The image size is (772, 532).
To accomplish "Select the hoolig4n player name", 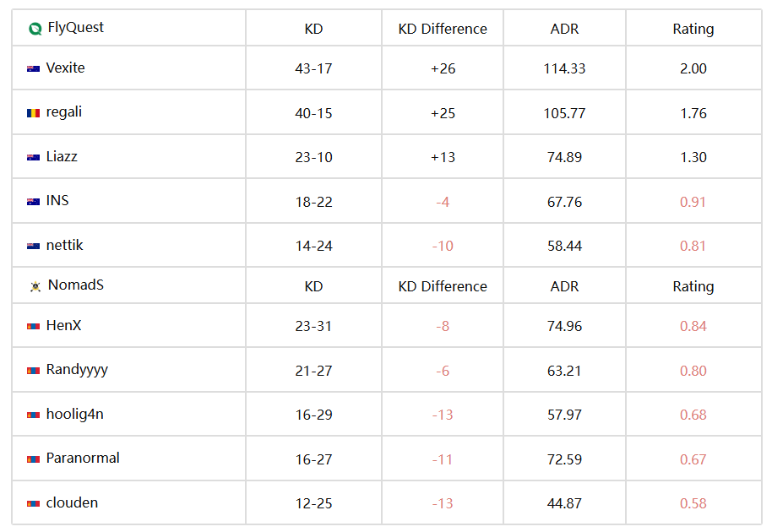I will pos(75,414).
